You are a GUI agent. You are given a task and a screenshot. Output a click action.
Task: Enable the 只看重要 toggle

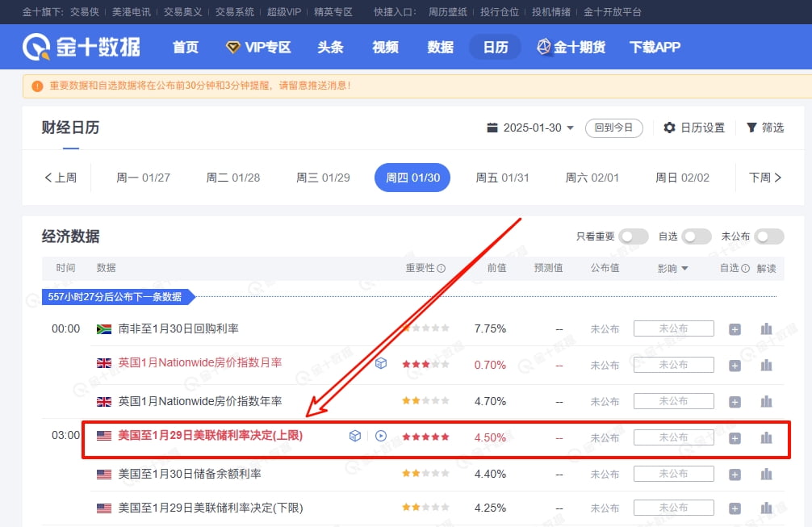click(x=633, y=236)
